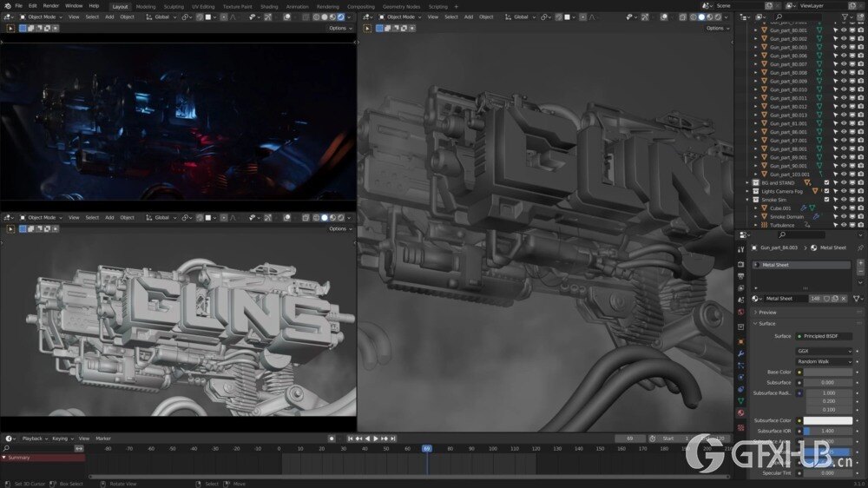Image resolution: width=868 pixels, height=488 pixels.
Task: Open the Object Data properties tab
Action: [740, 401]
